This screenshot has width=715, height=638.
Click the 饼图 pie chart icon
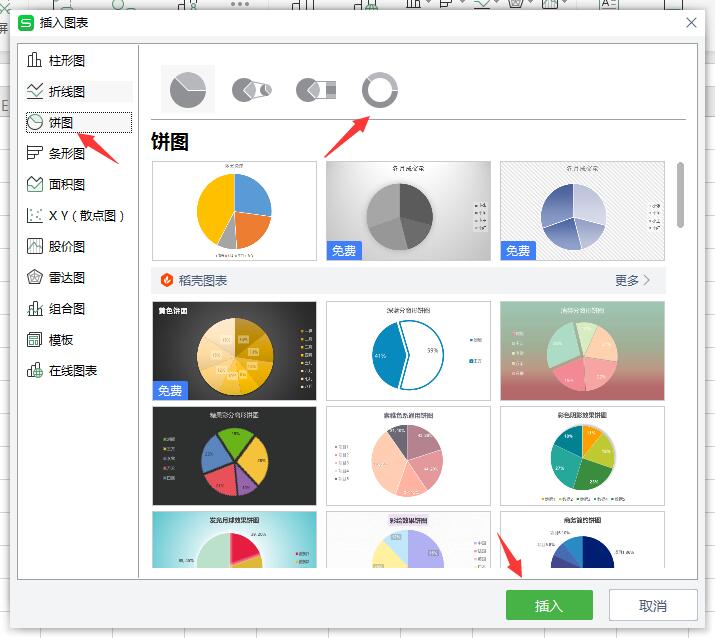[35, 122]
